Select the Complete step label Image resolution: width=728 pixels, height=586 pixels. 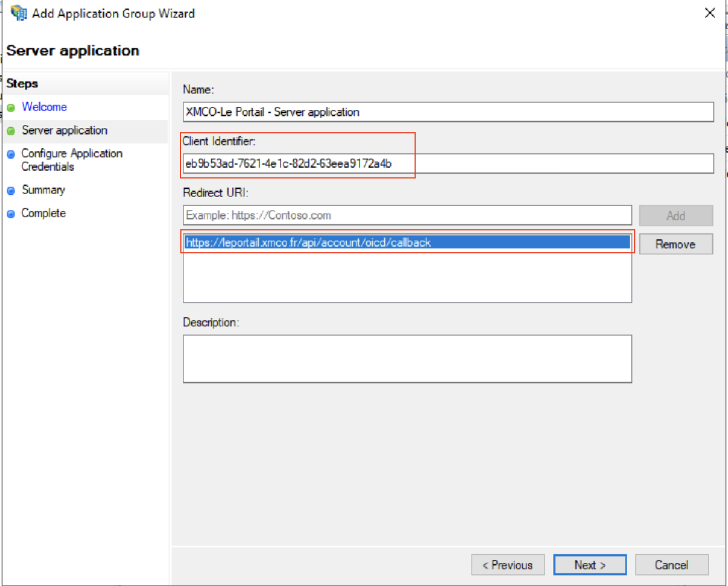43,213
